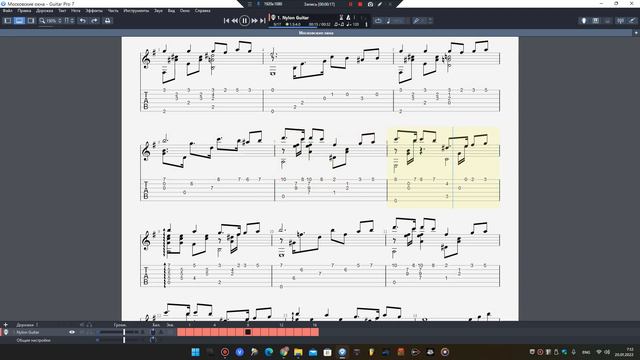Toggle the loop playback button
The image size is (640, 360).
(x=378, y=20)
